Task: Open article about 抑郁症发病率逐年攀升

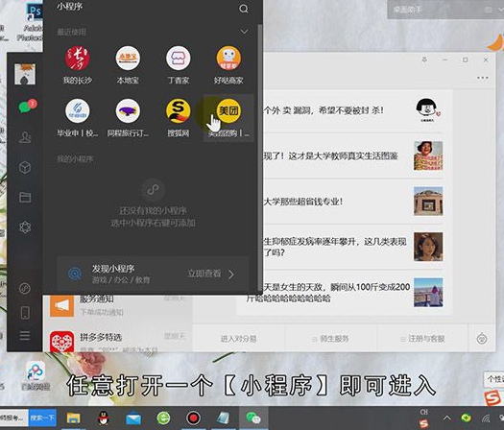Action: [335, 247]
